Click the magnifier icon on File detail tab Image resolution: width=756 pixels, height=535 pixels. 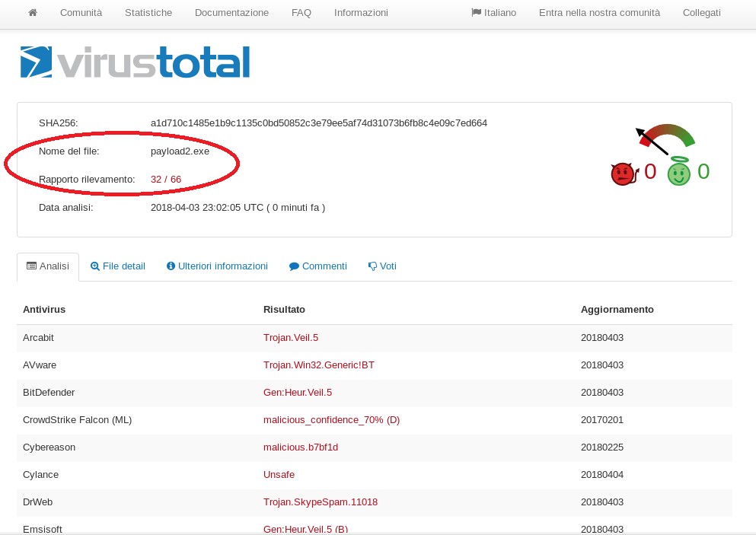tap(95, 266)
